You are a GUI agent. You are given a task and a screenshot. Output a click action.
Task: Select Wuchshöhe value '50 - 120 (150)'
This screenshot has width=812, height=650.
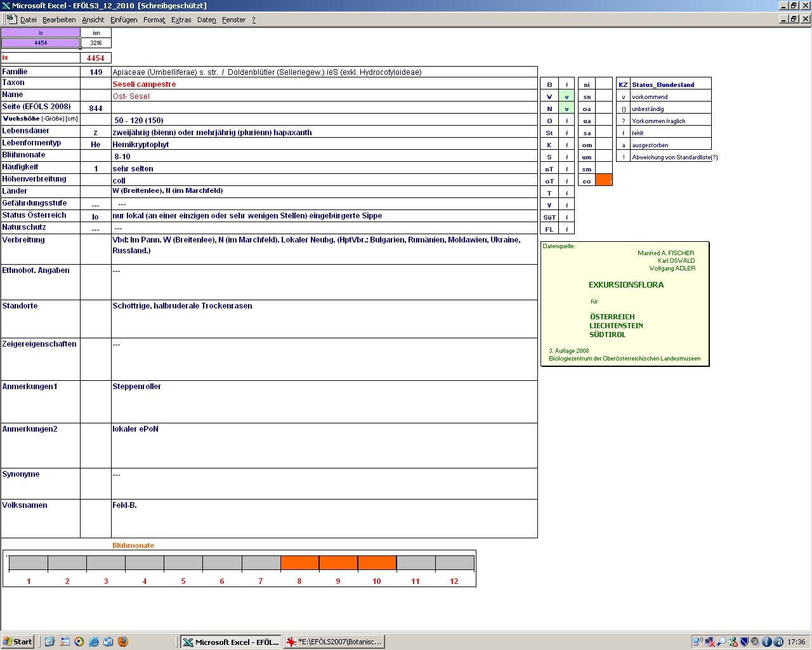point(324,120)
